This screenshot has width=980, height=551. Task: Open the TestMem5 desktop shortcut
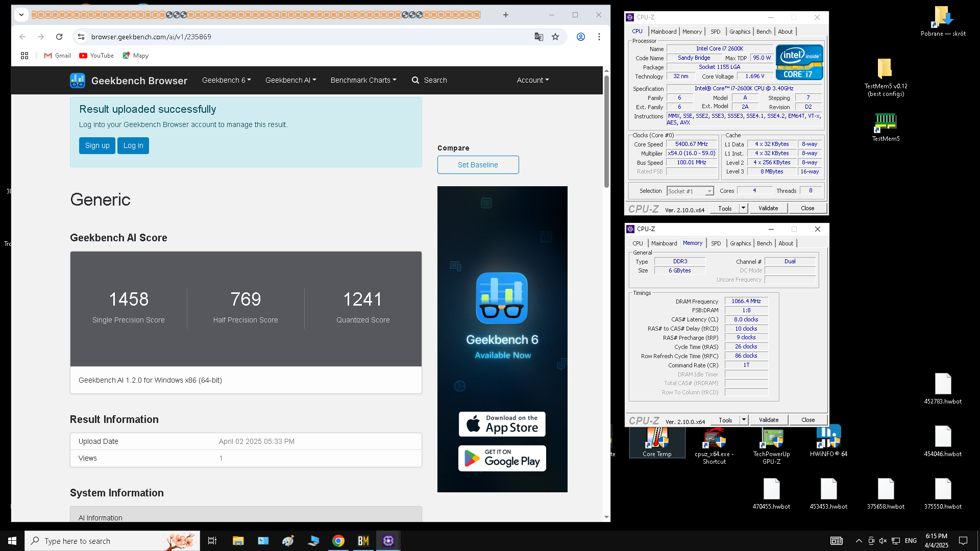[x=886, y=127]
